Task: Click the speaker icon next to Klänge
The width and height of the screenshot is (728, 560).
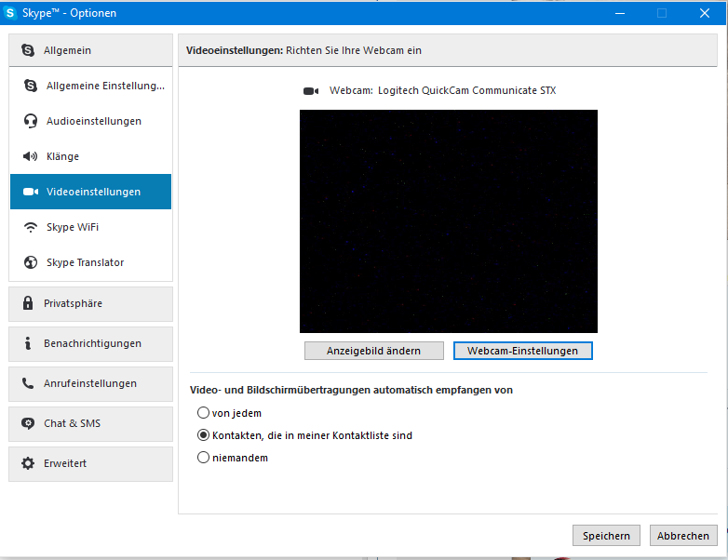Action: (30, 156)
